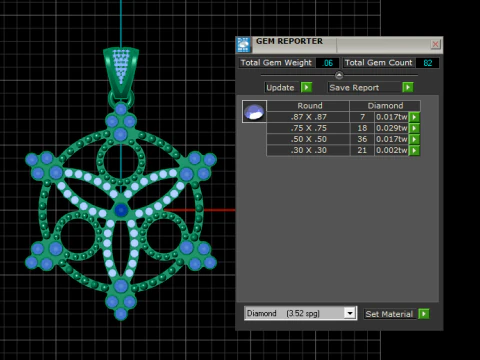Click the 0.029tw weight cell
Viewport: 480px width, 360px height.
coord(392,128)
